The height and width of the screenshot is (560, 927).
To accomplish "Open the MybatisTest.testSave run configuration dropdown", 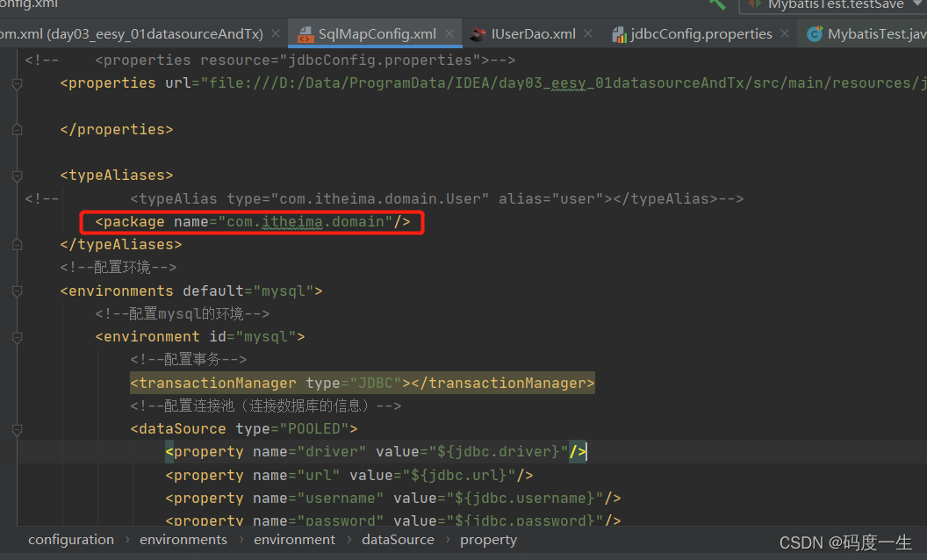I will [833, 4].
